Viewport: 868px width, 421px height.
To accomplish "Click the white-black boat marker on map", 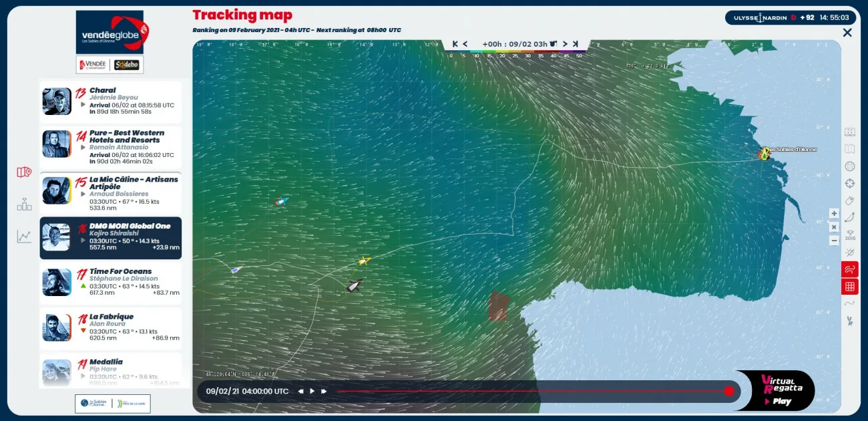I will point(355,285).
